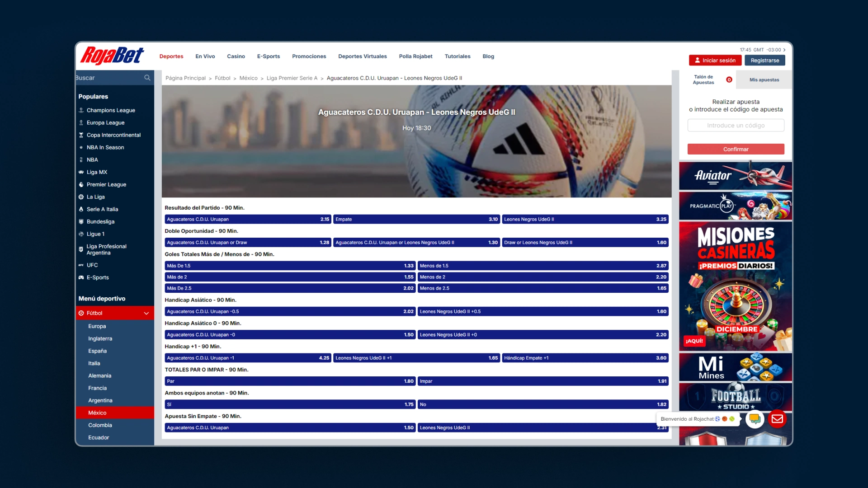Click the Liga MX icon
The width and height of the screenshot is (868, 488).
click(x=81, y=172)
